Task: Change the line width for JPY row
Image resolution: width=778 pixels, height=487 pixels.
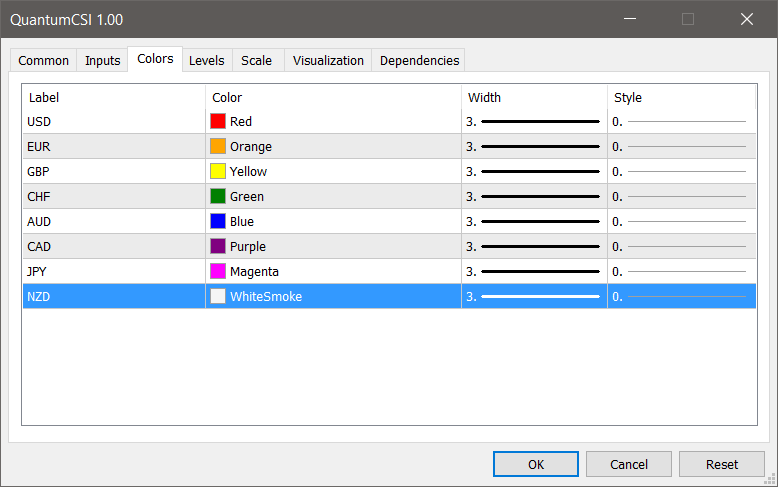Action: coord(534,271)
